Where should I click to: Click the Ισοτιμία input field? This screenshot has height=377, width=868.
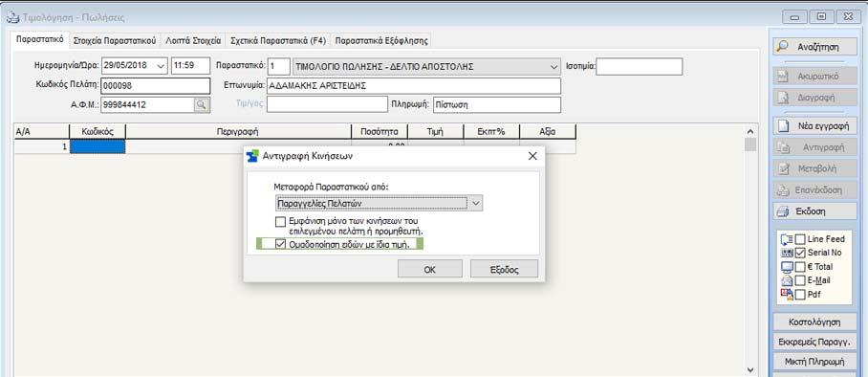tap(640, 67)
